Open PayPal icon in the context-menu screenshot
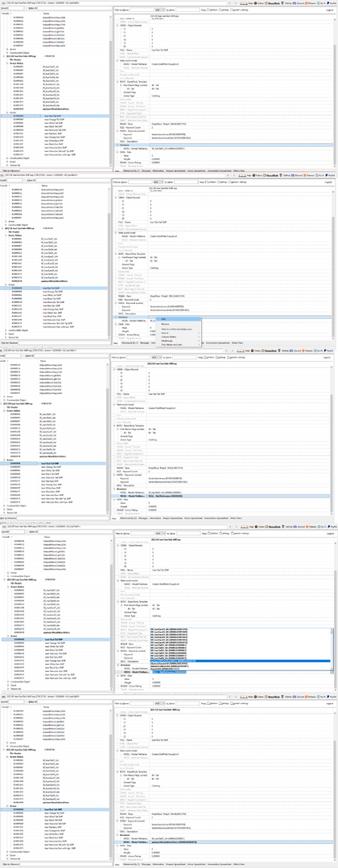 click(332, 175)
